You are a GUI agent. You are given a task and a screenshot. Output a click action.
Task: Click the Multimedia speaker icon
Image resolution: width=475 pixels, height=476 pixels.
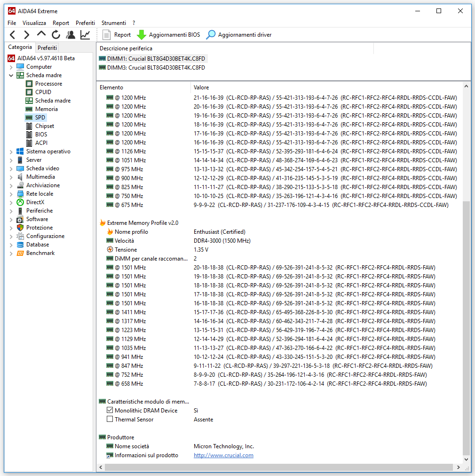[20, 177]
